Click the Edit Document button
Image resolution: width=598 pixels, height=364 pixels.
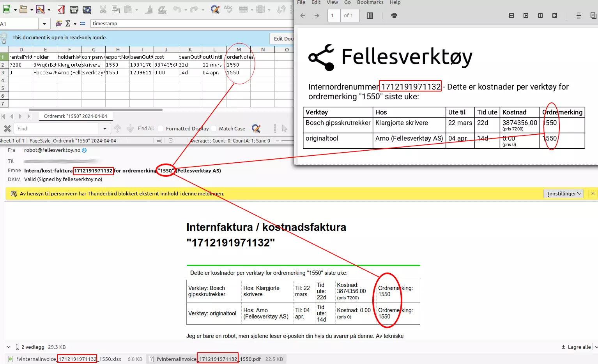pos(285,39)
